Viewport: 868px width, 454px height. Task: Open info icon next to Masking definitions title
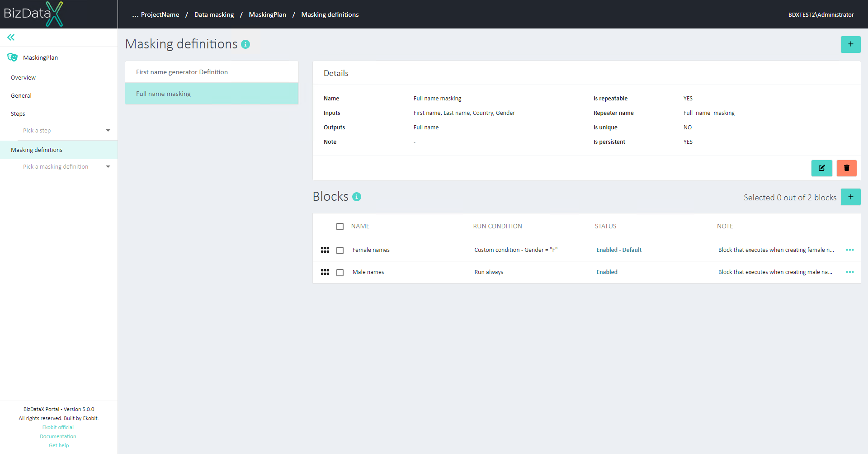click(245, 44)
